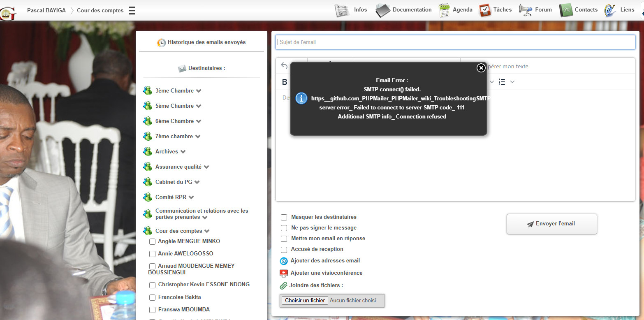Click the Ajouter des adresses email icon
This screenshot has height=320, width=644.
click(x=284, y=260)
